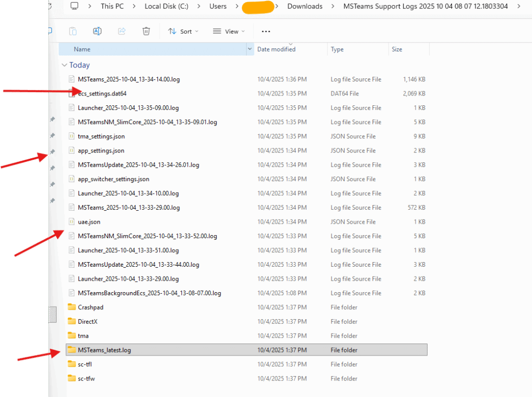
Task: Collapse the Today group
Action: coord(64,65)
